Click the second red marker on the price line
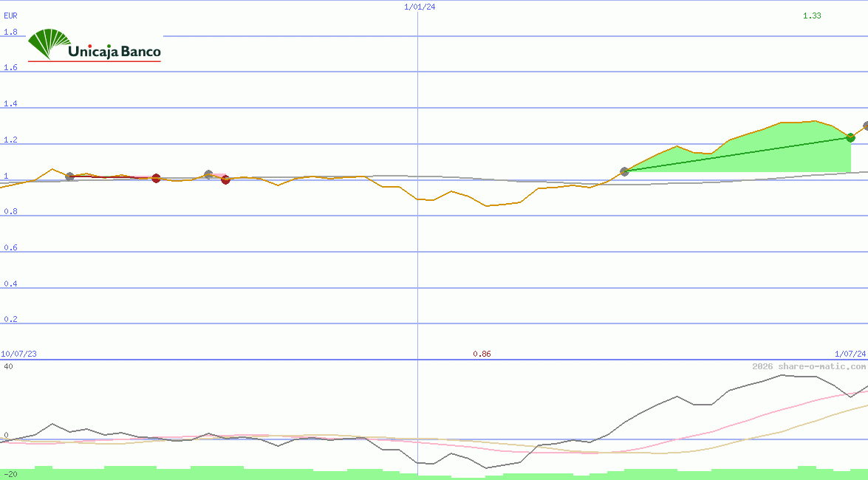This screenshot has height=480, width=868. pos(225,179)
